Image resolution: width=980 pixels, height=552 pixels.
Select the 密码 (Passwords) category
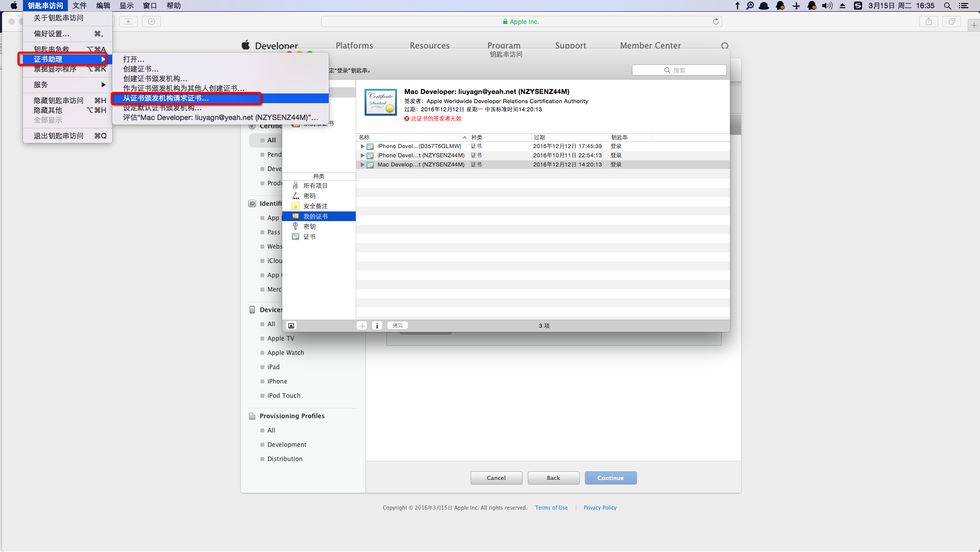pyautogui.click(x=309, y=196)
